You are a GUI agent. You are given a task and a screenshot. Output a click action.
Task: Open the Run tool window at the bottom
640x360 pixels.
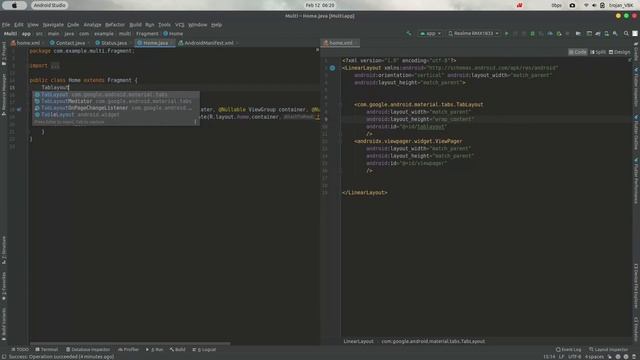tap(155, 349)
